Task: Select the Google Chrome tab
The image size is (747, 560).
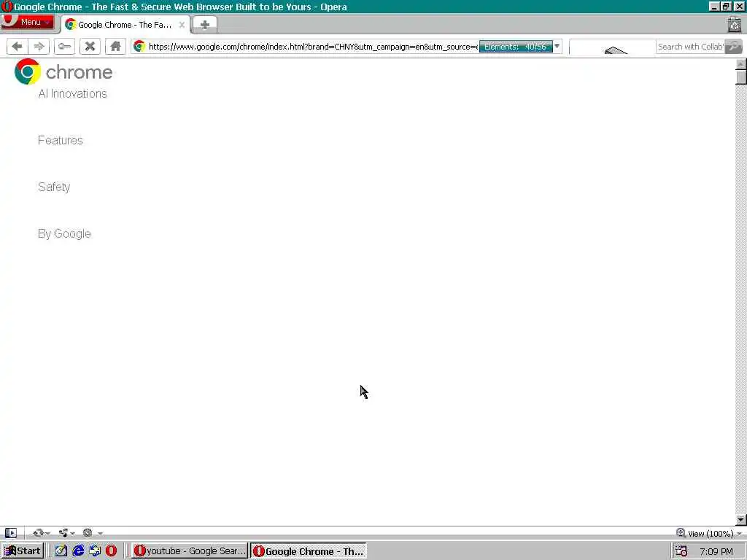Action: pos(125,25)
